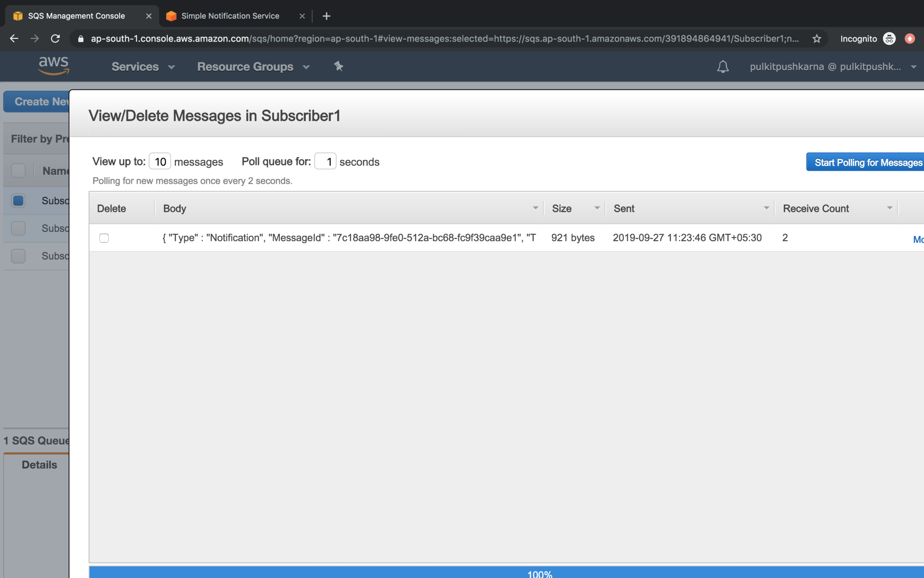Click the Incognito mode icon
Viewport: 924px width, 578px height.
tap(889, 39)
